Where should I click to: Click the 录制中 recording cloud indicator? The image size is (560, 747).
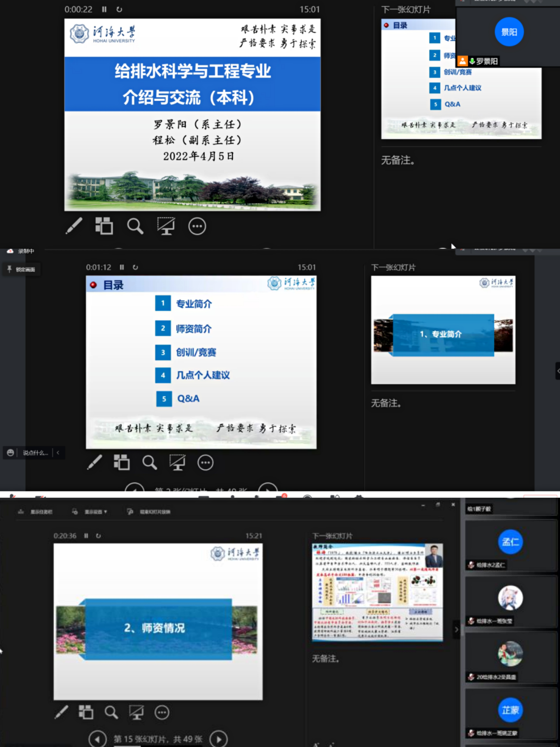click(x=10, y=251)
